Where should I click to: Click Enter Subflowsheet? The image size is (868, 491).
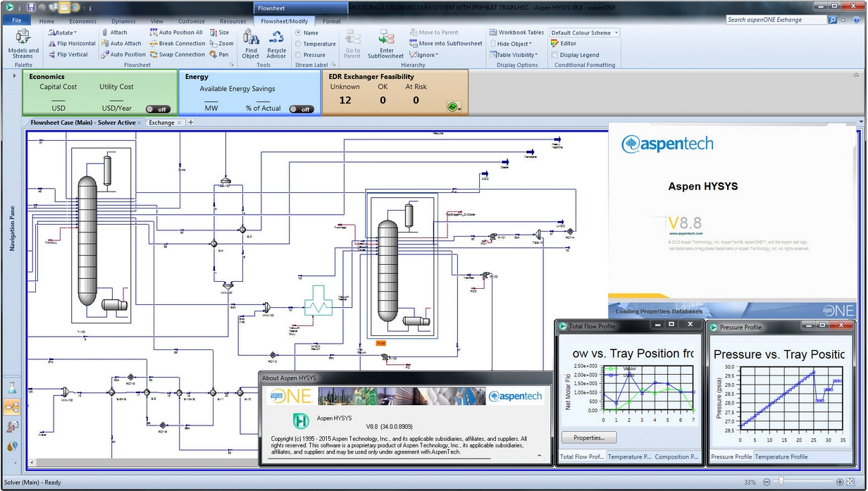[385, 44]
